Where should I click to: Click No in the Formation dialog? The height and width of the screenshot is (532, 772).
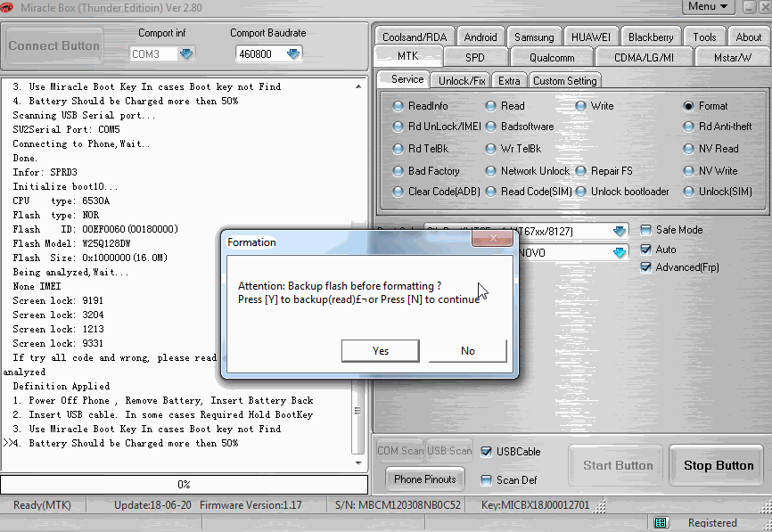[x=468, y=351]
